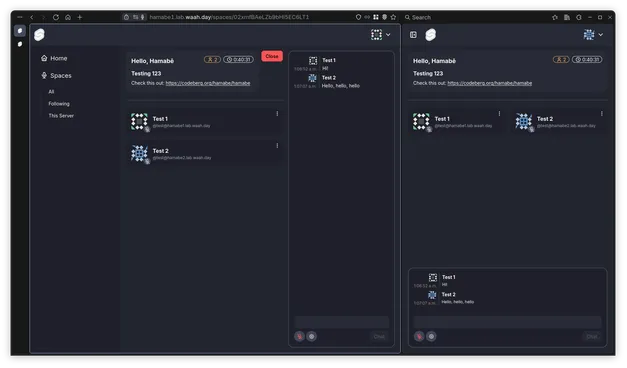This screenshot has height=368, width=627.
Task: Click the chat message input in right pane
Action: pos(507,322)
